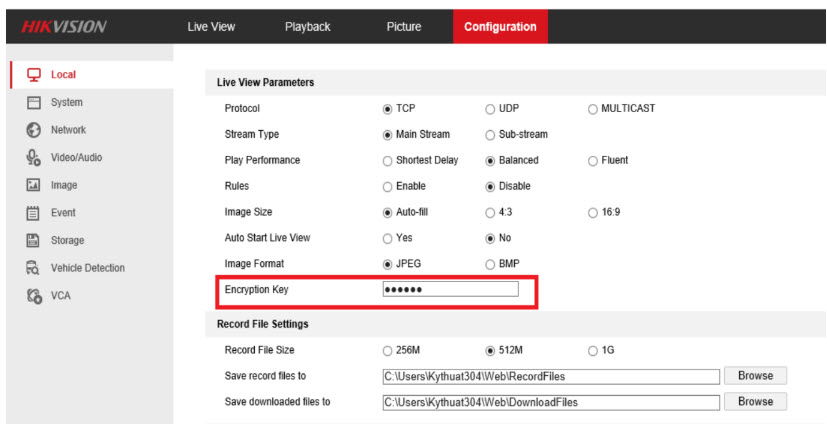Choose Sub-stream as stream type
Image resolution: width=827 pixels, height=424 pixels.
pos(490,134)
